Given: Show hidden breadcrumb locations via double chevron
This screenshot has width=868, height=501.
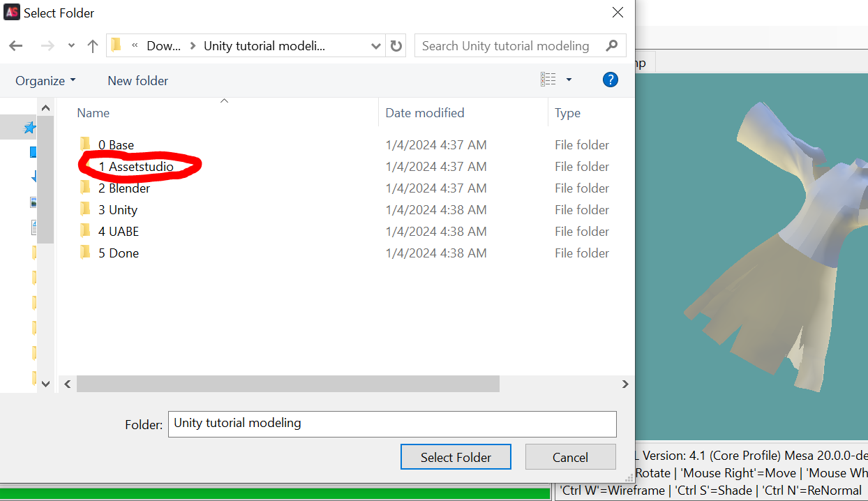Looking at the screenshot, I should click(135, 46).
